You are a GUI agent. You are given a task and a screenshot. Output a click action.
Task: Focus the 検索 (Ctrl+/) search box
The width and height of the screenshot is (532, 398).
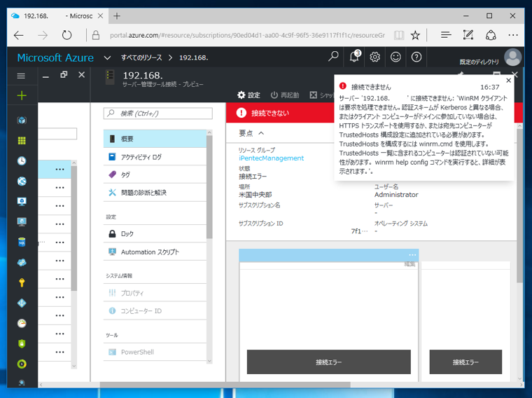click(x=158, y=114)
